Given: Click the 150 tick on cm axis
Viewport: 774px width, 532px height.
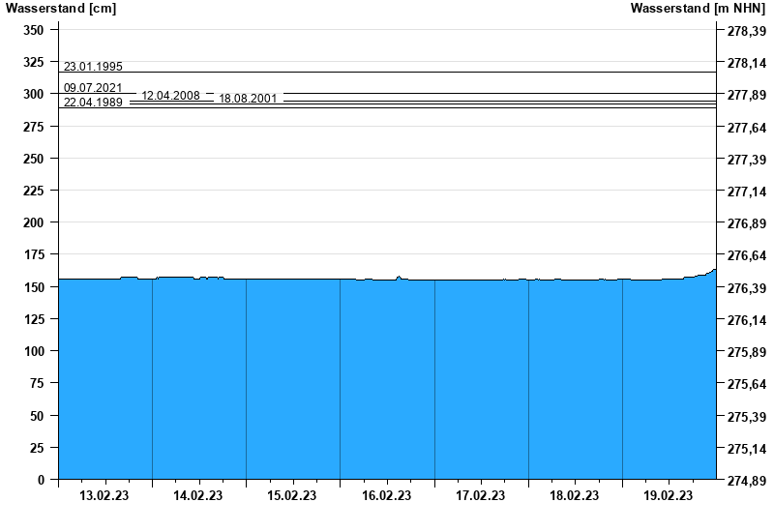Looking at the screenshot, I should point(33,287).
